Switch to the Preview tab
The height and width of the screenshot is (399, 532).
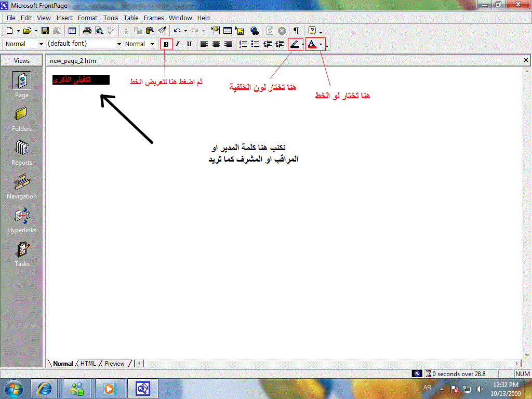coord(114,364)
